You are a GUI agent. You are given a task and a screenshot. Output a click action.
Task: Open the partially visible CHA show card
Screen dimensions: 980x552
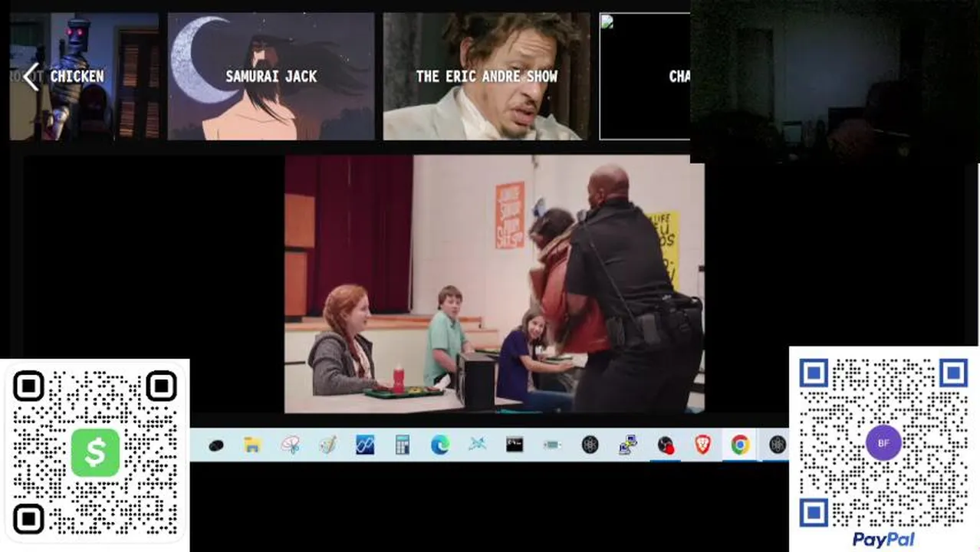click(x=644, y=76)
